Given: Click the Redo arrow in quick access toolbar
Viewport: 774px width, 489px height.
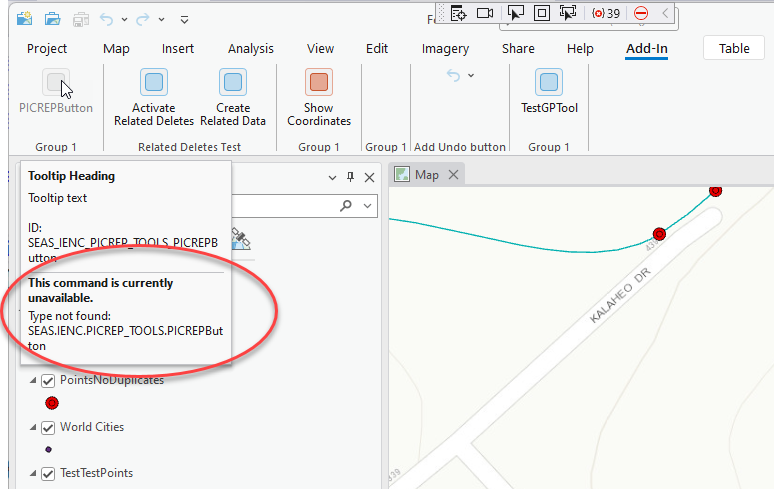Looking at the screenshot, I should pos(143,19).
